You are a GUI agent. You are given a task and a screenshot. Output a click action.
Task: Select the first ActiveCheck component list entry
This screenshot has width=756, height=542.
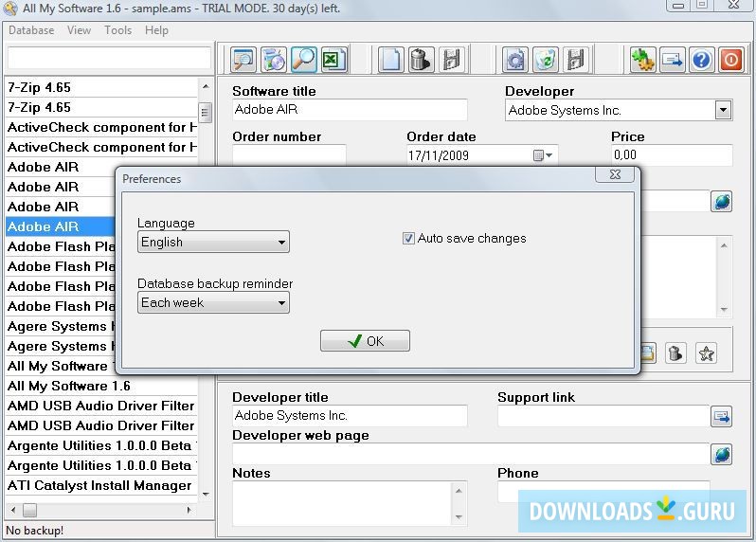[x=101, y=127]
